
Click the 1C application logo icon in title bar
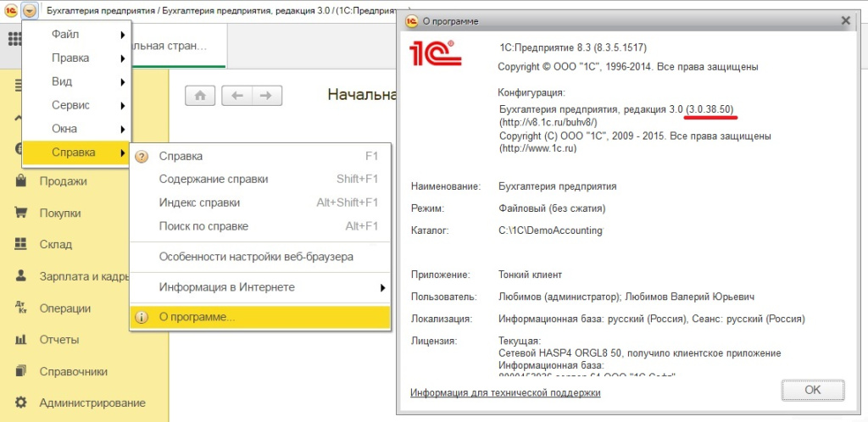pyautogui.click(x=10, y=10)
